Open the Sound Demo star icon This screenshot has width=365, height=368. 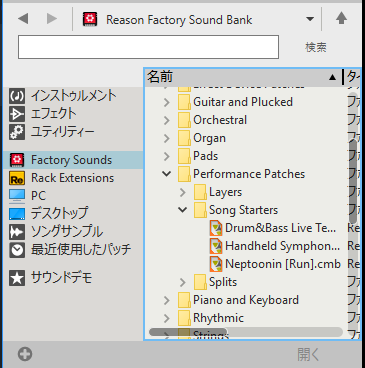coord(17,278)
